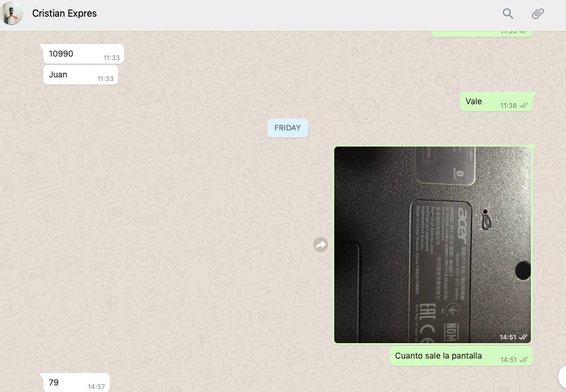Click the 14:57 timestamp on "79"
Screen dimensions: 566x392
coord(97,387)
